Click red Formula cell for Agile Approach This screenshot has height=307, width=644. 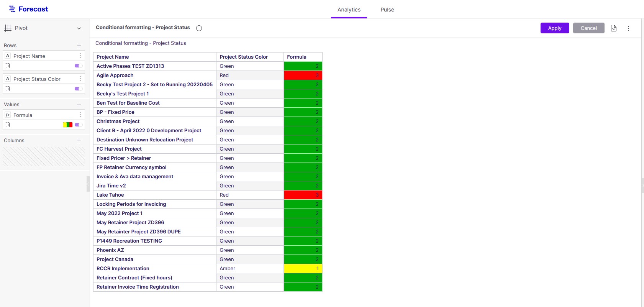pos(303,76)
